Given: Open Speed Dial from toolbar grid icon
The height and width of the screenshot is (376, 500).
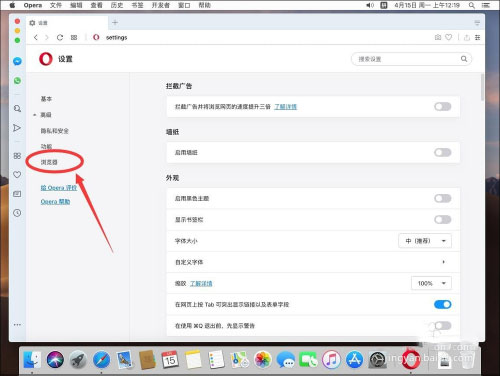Looking at the screenshot, I should [x=74, y=37].
